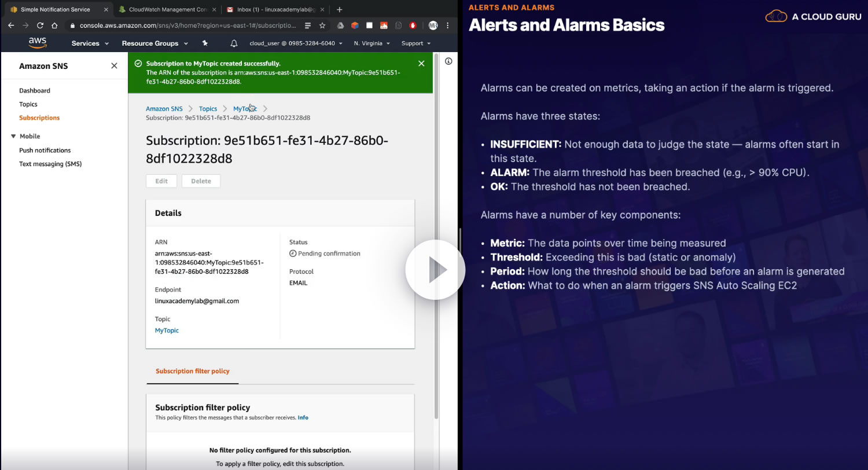Open the cloud_user account dropdown
868x470 pixels.
(x=296, y=43)
